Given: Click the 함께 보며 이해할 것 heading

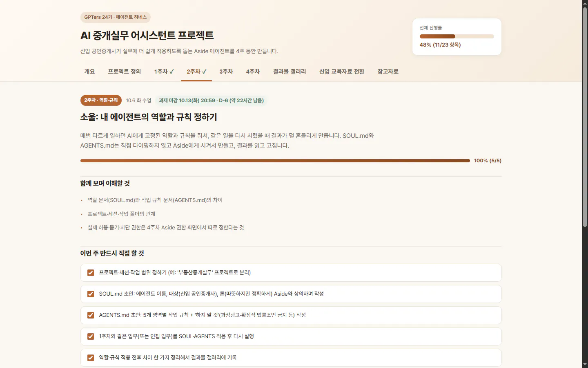Looking at the screenshot, I should coord(105,184).
